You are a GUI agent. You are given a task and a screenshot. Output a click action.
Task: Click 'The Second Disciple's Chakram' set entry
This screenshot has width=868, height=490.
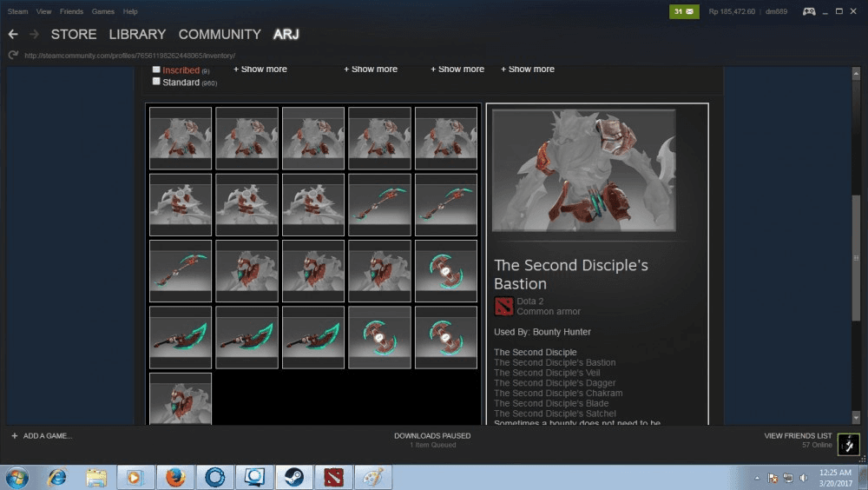tap(558, 393)
